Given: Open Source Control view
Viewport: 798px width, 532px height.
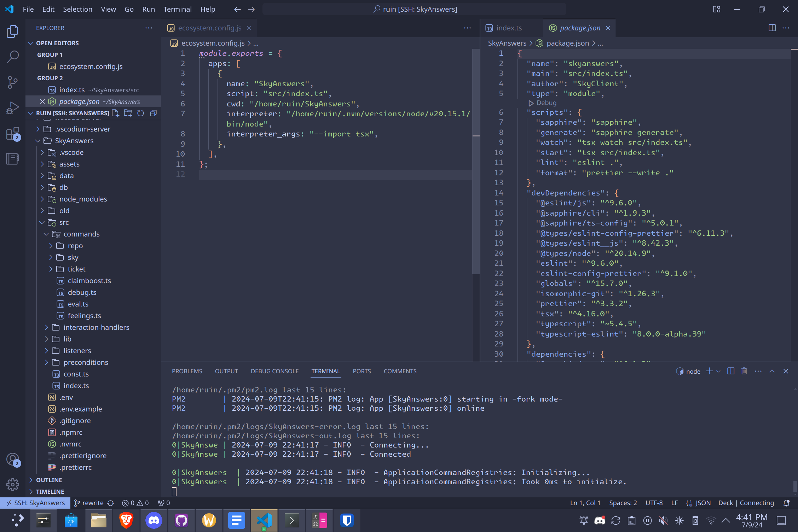Looking at the screenshot, I should (x=13, y=82).
